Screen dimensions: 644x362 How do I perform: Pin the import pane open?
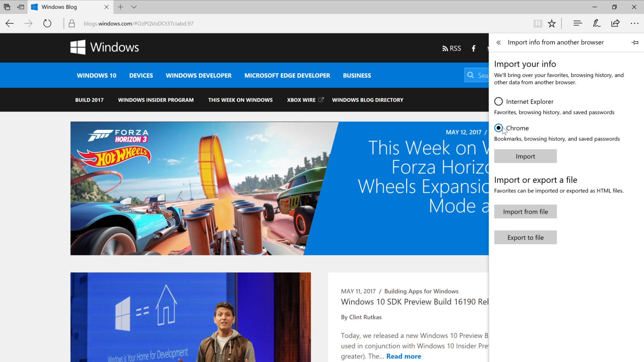635,43
